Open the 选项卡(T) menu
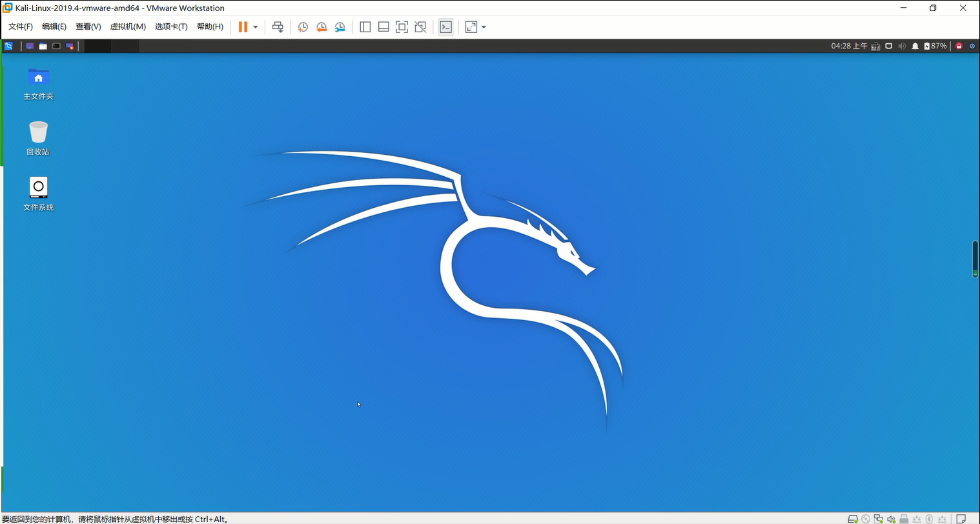Viewport: 980px width, 524px height. [171, 26]
